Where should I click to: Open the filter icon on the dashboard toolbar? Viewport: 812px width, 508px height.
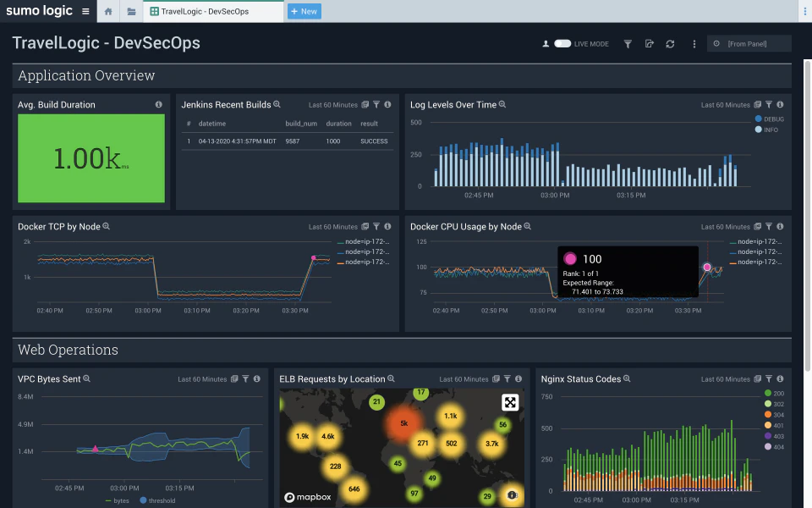(x=627, y=43)
